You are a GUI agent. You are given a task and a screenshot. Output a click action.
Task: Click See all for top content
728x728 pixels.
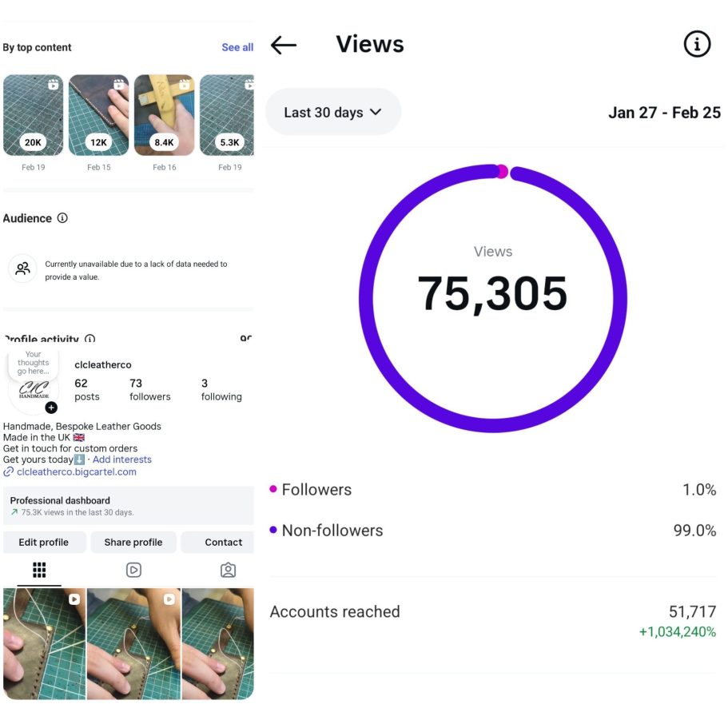pyautogui.click(x=237, y=47)
